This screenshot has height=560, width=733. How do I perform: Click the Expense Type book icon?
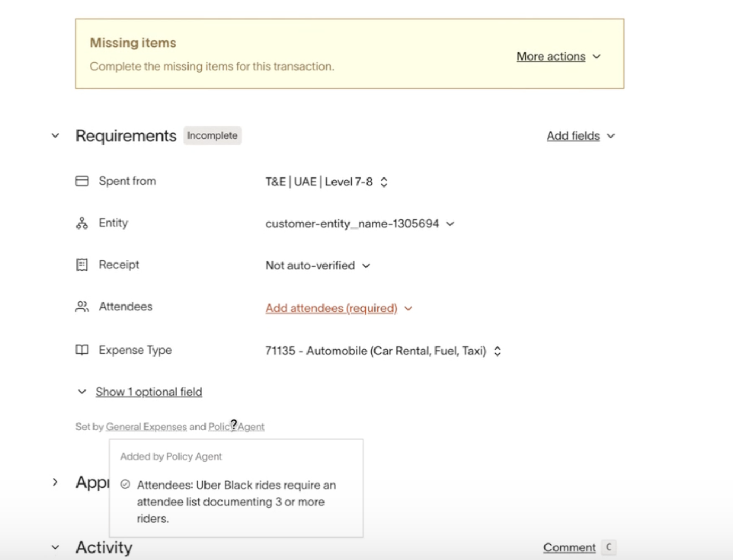coord(82,350)
